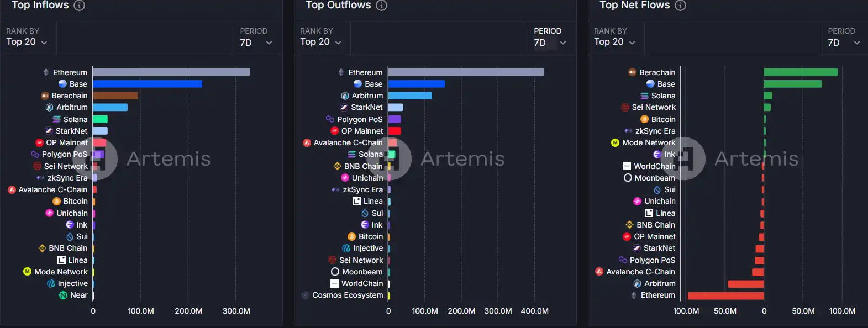Screen dimensions: 868x328
Task: Click the Mode Network icon in Top Inflows
Action: (x=27, y=272)
